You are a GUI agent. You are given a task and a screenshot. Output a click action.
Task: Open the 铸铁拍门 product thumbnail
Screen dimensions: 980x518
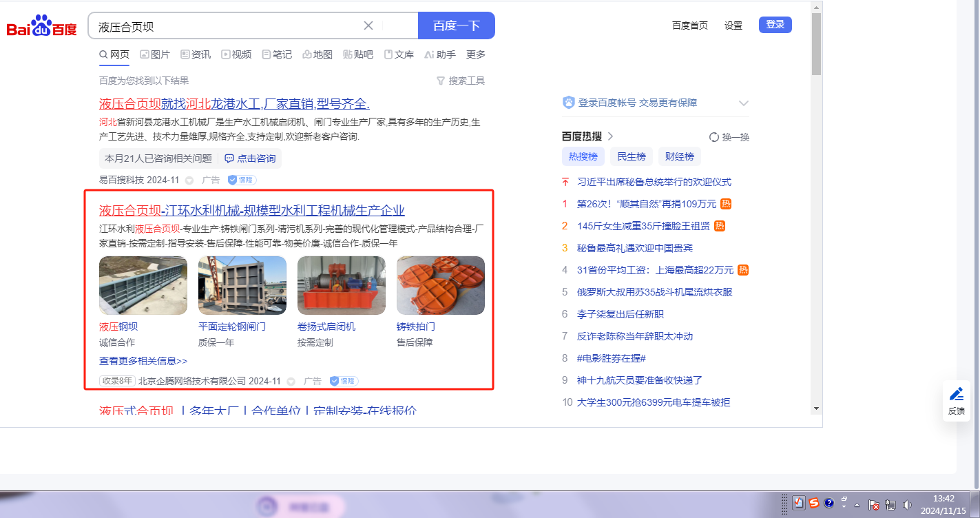tap(441, 286)
